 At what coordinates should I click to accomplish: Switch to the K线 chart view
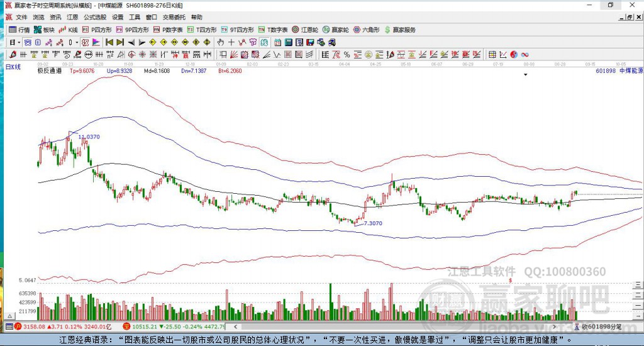68,30
